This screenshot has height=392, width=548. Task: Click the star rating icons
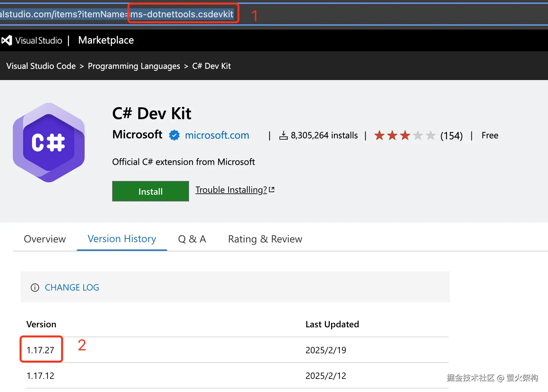click(405, 135)
